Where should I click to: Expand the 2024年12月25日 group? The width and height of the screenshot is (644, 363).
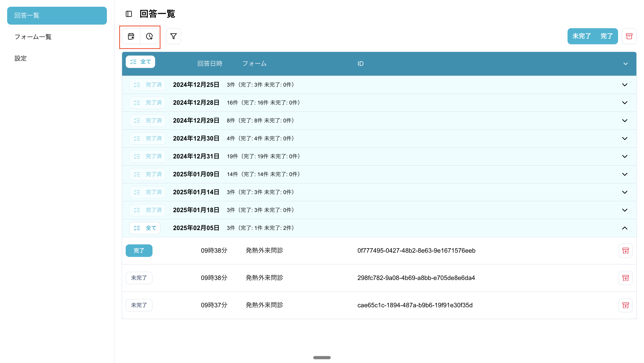tap(625, 85)
